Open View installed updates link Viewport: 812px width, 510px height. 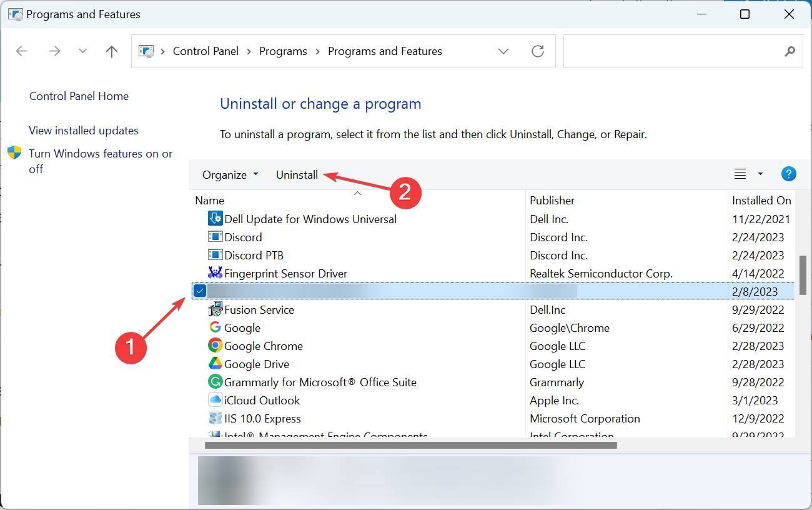pyautogui.click(x=84, y=131)
